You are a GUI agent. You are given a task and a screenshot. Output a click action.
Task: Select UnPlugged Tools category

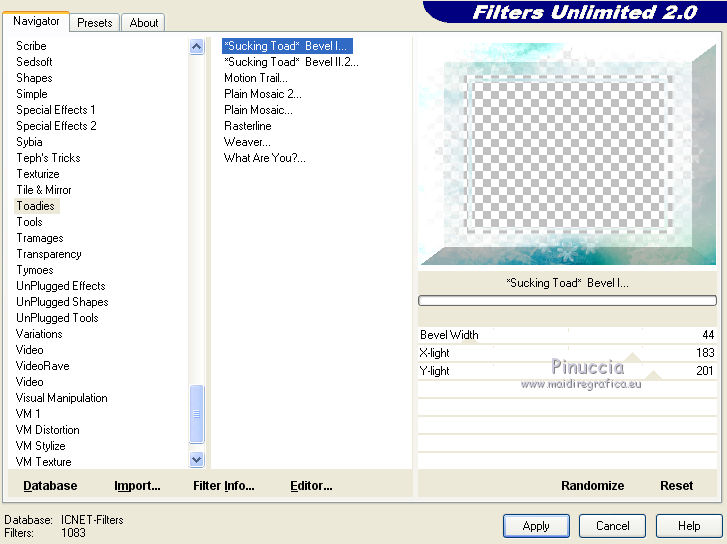click(x=57, y=318)
